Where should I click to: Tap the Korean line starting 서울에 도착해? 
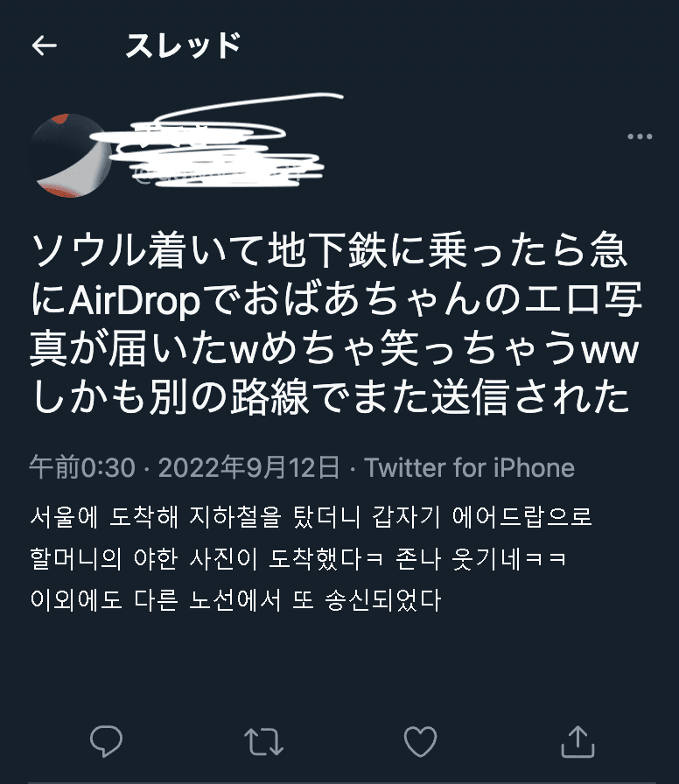click(x=311, y=517)
